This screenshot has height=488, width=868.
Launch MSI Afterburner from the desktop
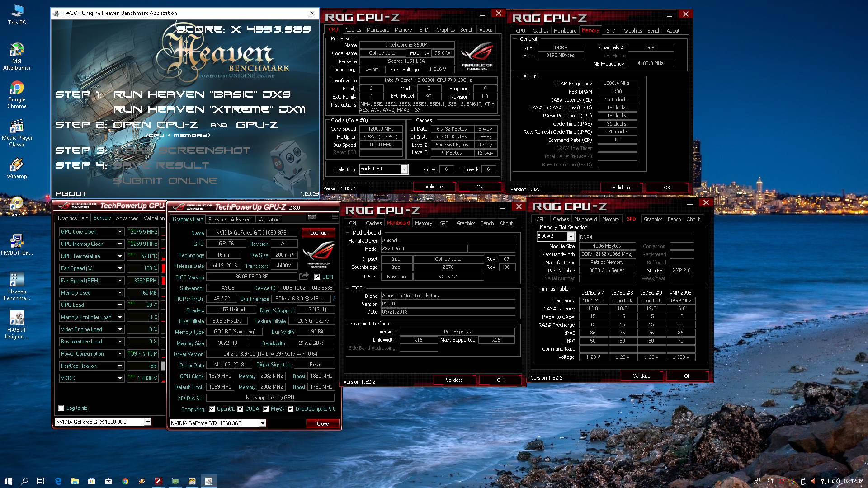[17, 56]
